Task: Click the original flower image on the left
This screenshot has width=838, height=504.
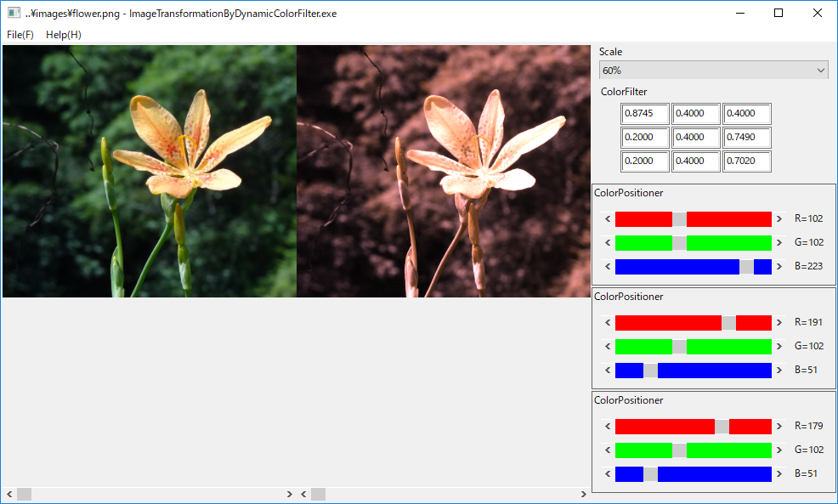Action: pyautogui.click(x=149, y=170)
